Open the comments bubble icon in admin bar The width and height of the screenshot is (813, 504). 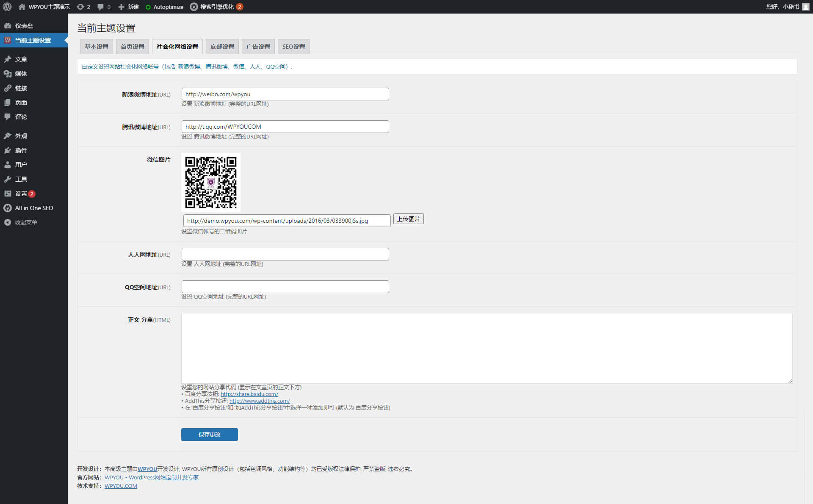100,7
